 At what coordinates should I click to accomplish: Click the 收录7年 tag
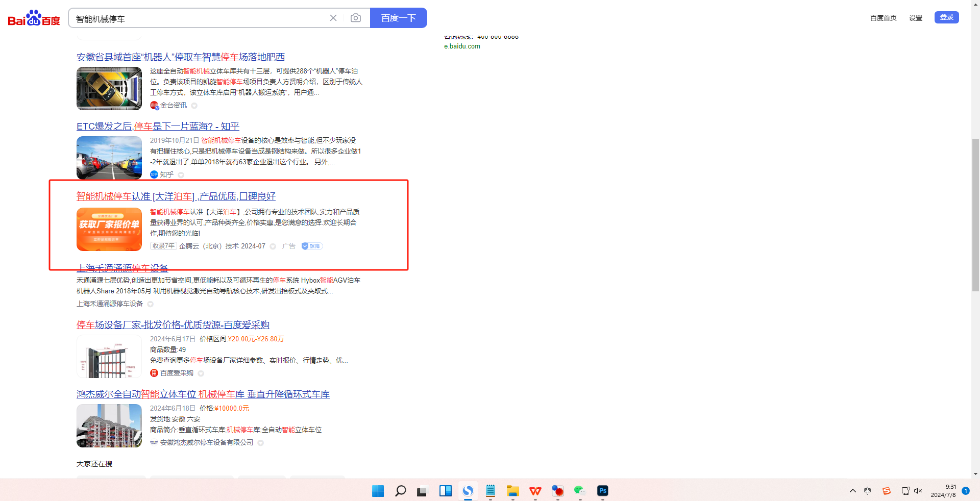tap(163, 246)
